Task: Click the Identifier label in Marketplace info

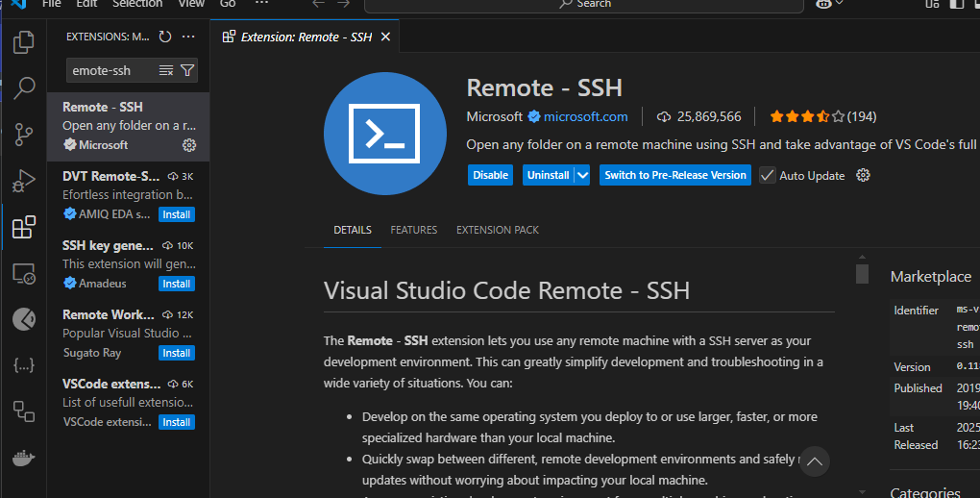Action: [916, 311]
